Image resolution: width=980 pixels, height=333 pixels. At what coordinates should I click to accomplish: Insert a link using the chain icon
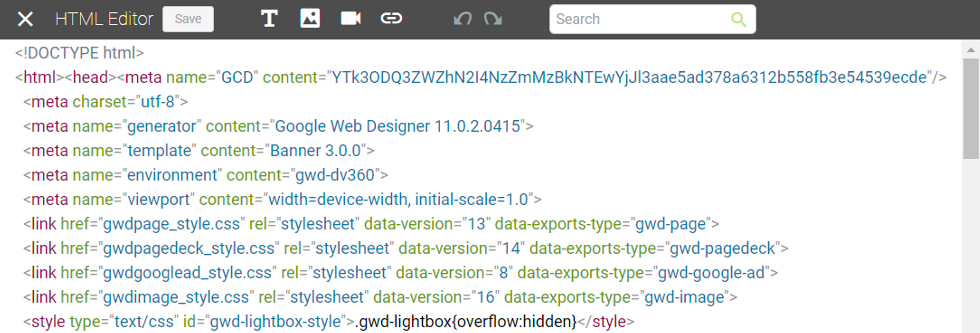(391, 19)
